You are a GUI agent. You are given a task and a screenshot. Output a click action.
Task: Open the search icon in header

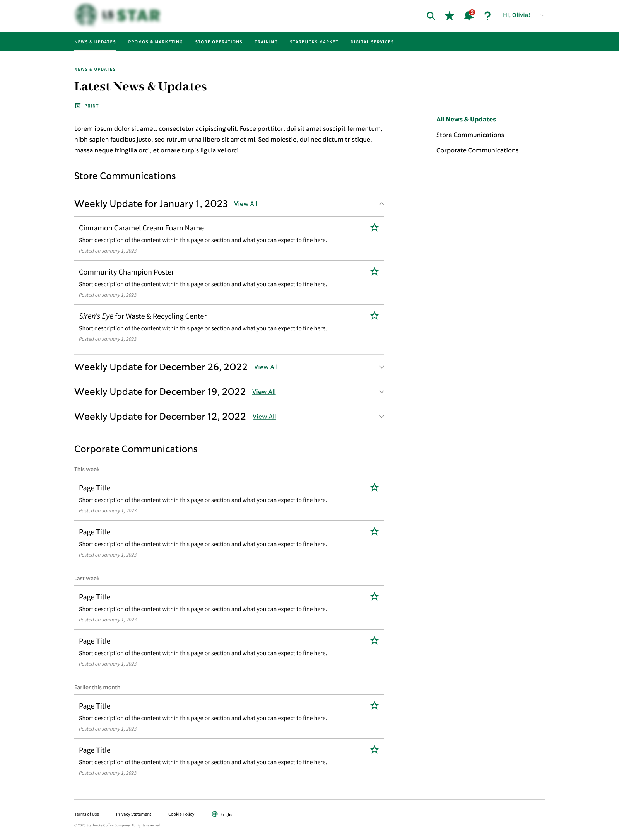click(x=431, y=16)
